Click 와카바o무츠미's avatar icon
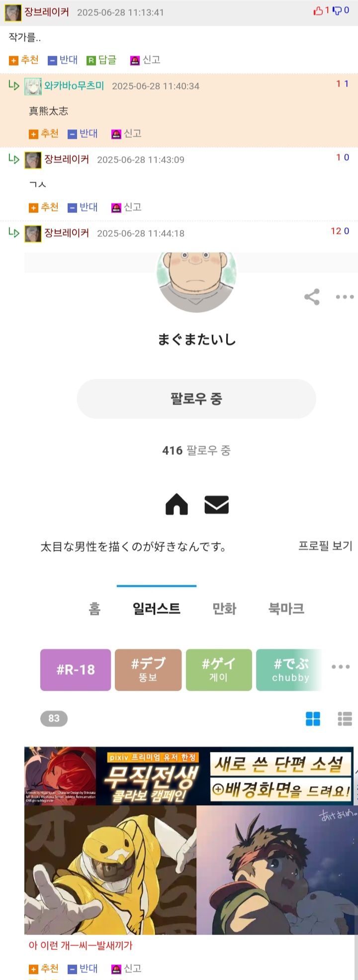The height and width of the screenshot is (980, 358). 33,86
